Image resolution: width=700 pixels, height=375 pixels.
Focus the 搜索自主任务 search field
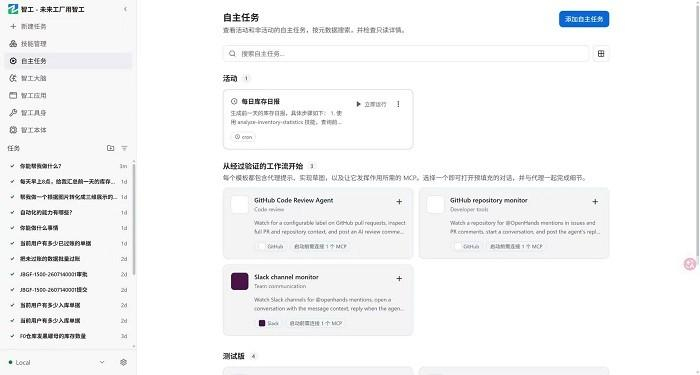click(406, 54)
